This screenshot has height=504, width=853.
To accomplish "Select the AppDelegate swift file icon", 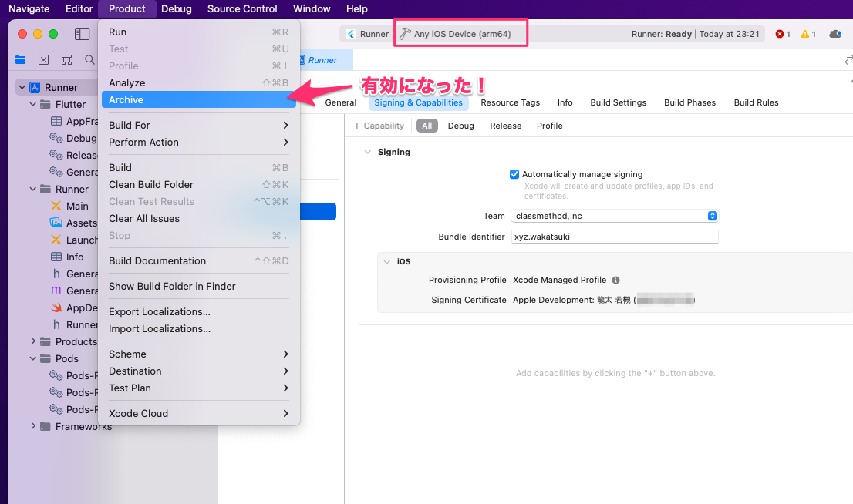I will coord(56,307).
